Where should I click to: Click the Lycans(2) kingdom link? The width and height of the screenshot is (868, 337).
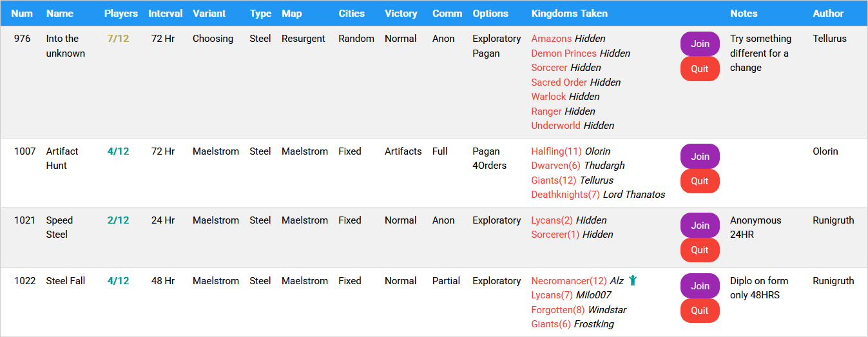tap(552, 220)
